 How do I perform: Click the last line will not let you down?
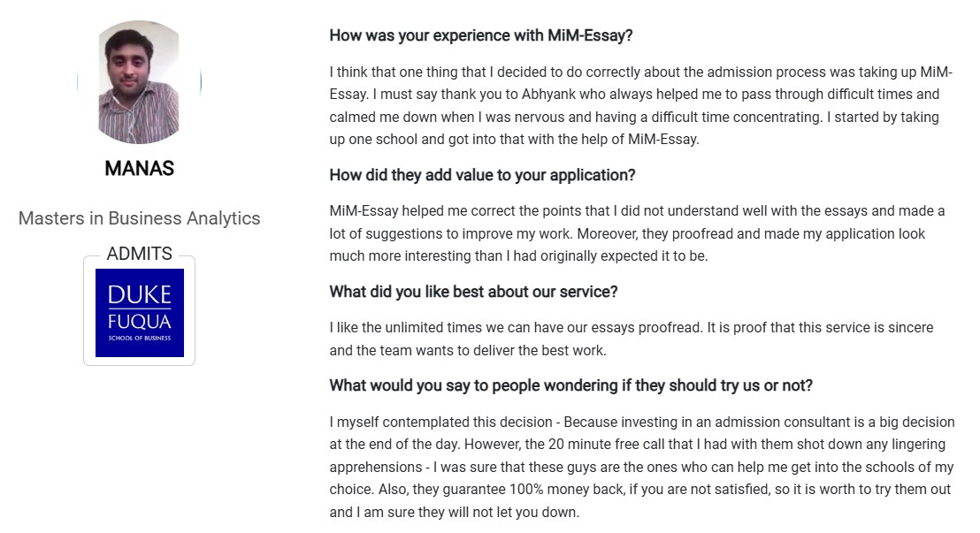click(x=455, y=513)
